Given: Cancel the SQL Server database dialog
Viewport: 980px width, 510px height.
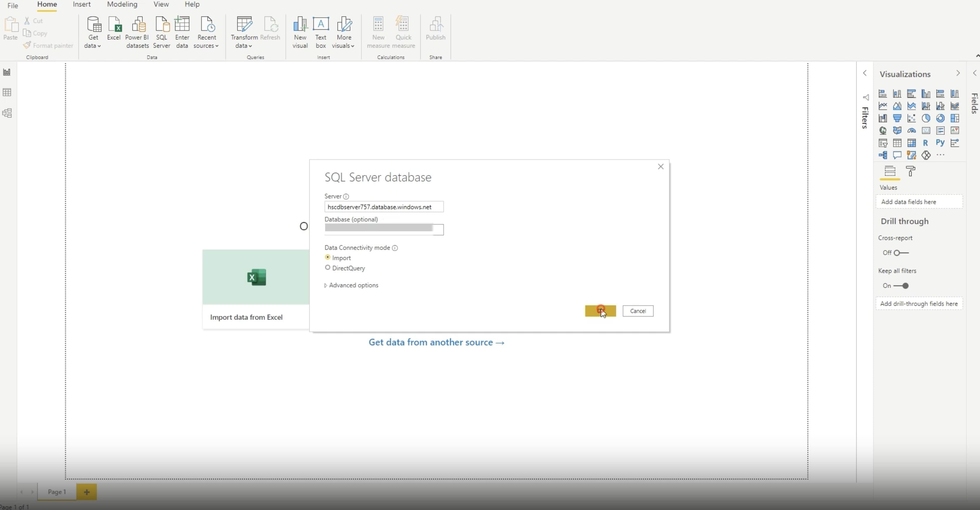Looking at the screenshot, I should point(638,311).
